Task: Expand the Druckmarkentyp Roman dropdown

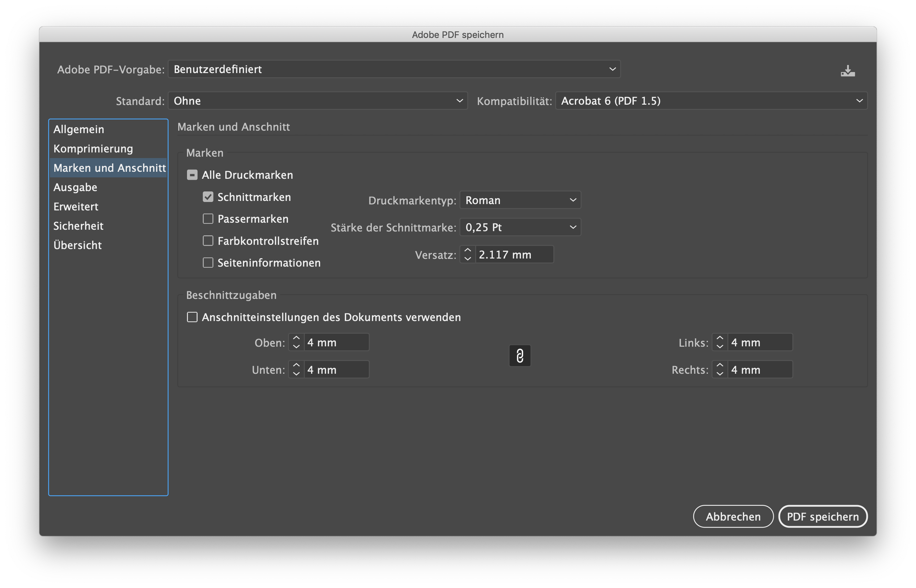Action: pos(520,200)
